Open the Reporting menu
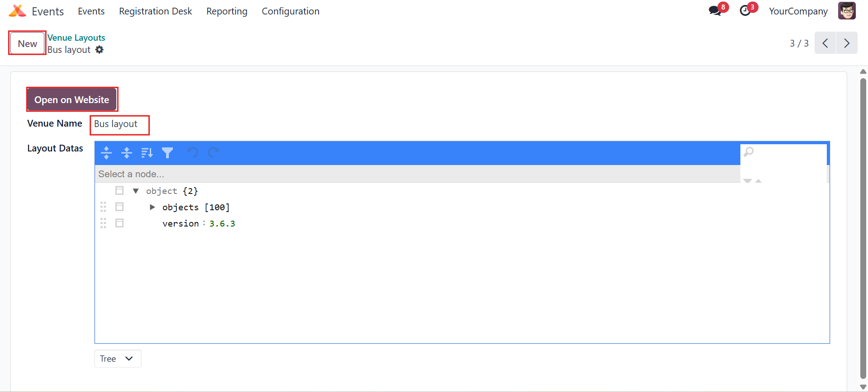This screenshot has height=392, width=868. (x=227, y=11)
